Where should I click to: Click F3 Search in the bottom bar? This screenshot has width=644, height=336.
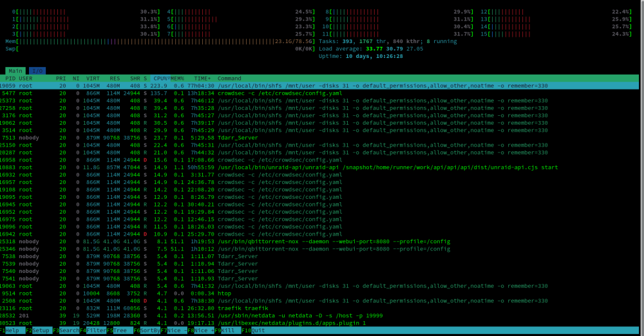(66, 330)
